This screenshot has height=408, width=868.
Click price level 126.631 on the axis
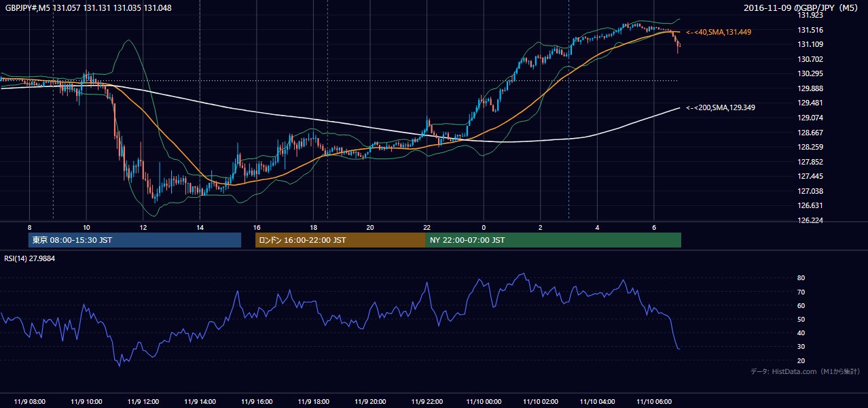(x=810, y=205)
